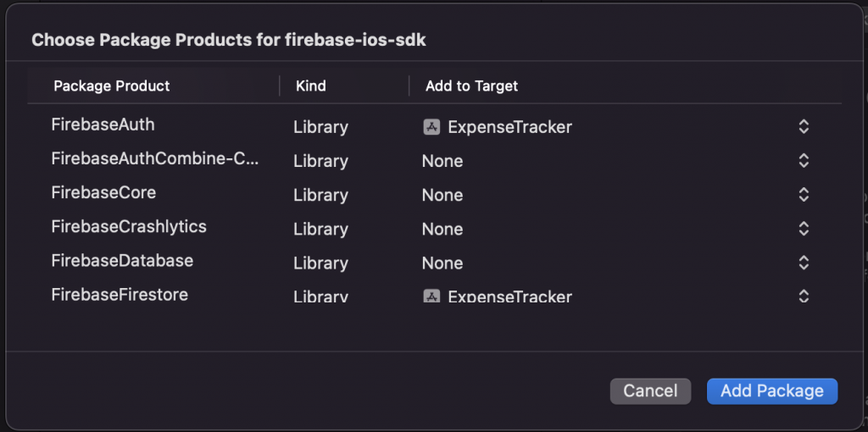
Task: Click ExpenseTracker target text for FirebaseAuth
Action: [509, 127]
